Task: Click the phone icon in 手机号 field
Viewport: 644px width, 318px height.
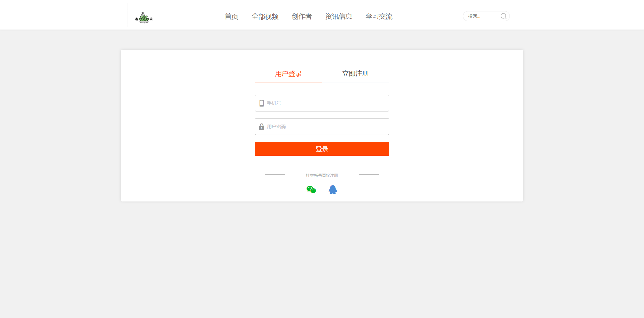Action: (x=262, y=103)
